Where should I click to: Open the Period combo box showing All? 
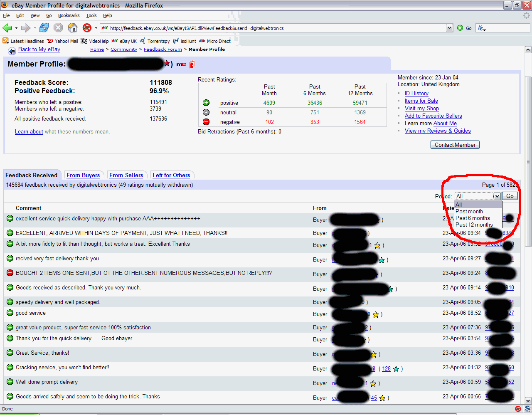coord(478,196)
